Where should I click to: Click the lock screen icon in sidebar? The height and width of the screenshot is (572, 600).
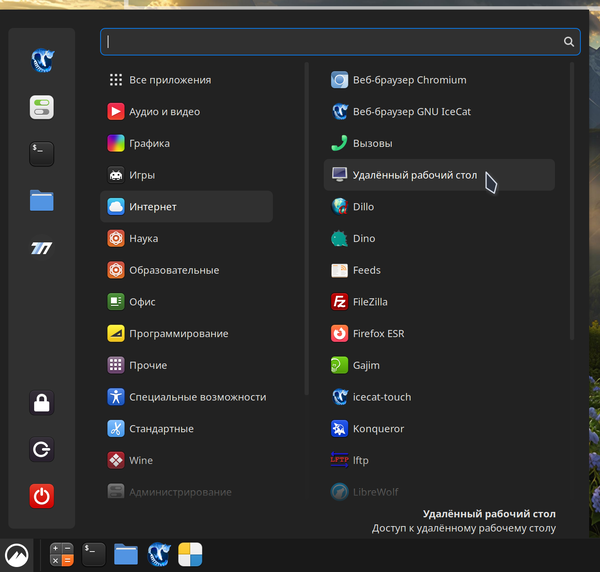pos(42,403)
